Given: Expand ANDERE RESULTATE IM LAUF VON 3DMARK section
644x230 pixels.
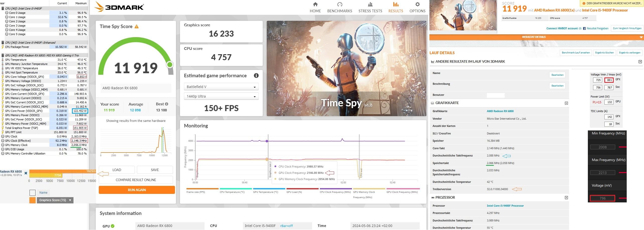Looking at the screenshot, I should [x=640, y=62].
